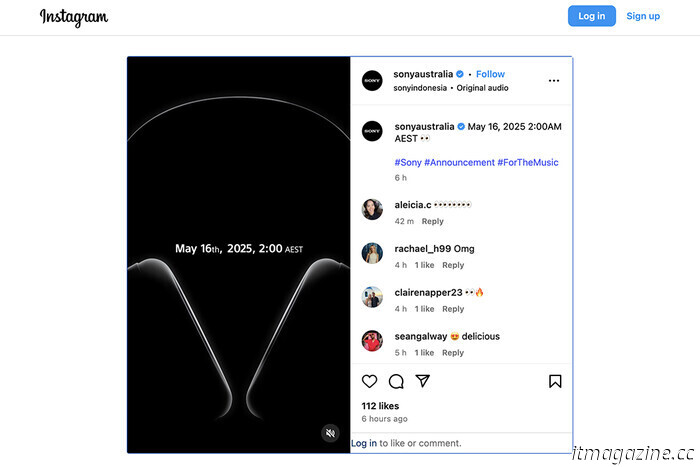Open seangalway's profile avatar
Screen dimensions: 700x467
[372, 341]
